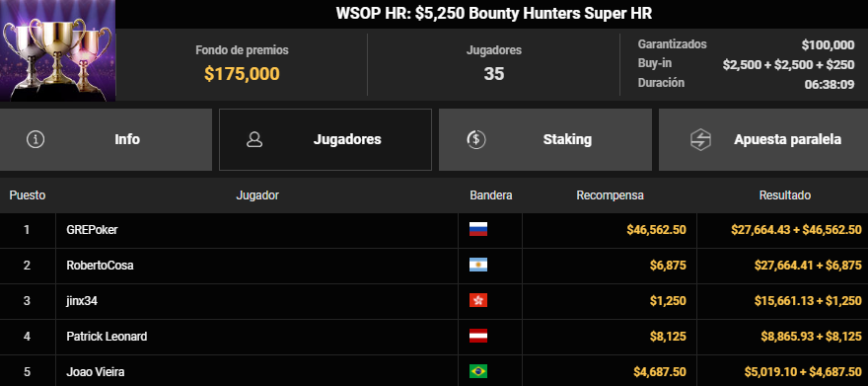Click the dollar coin Staking icon
This screenshot has width=868, height=386.
tap(476, 139)
